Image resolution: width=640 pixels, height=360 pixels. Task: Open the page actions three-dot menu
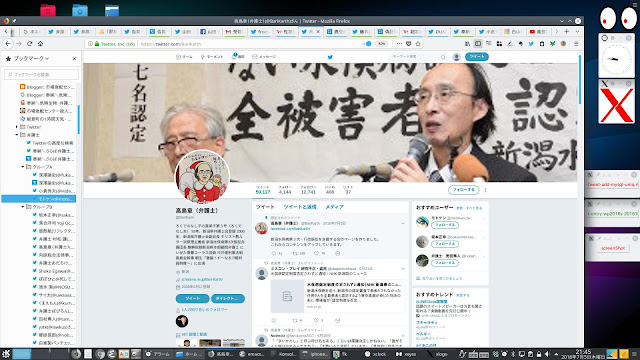pos(399,44)
